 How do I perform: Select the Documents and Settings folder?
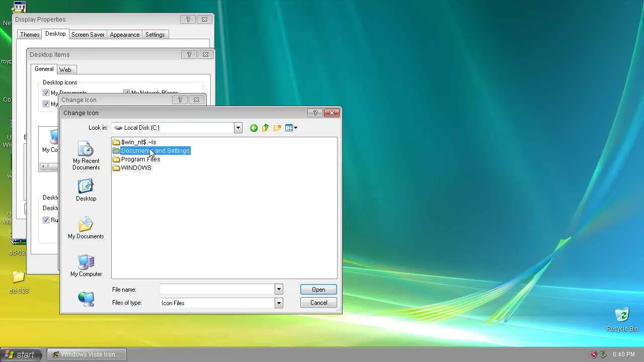pyautogui.click(x=151, y=151)
